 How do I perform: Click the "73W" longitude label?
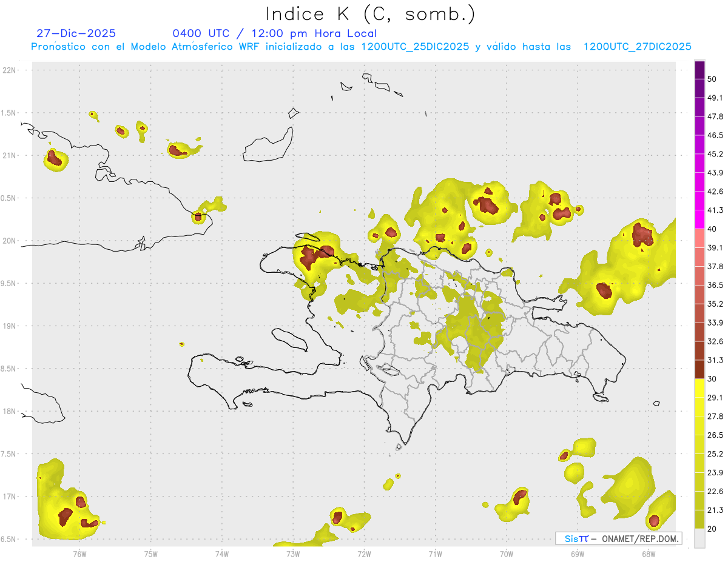(293, 554)
